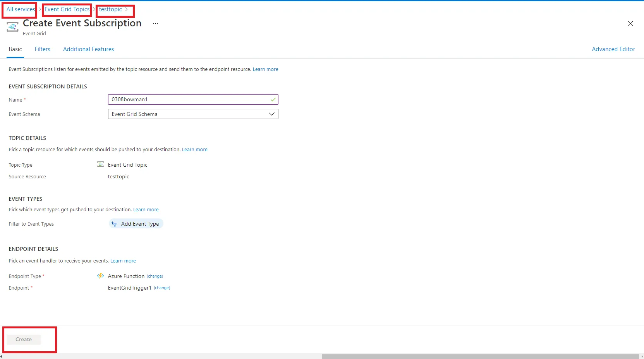Switch to the Basic tab
644x359 pixels.
[15, 49]
